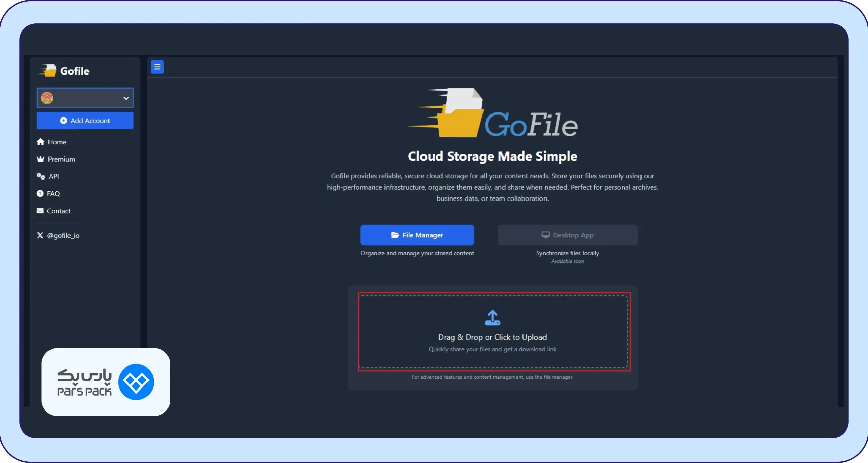The image size is (868, 463).
Task: Toggle the sidebar with the hamburger menu icon
Action: point(157,67)
